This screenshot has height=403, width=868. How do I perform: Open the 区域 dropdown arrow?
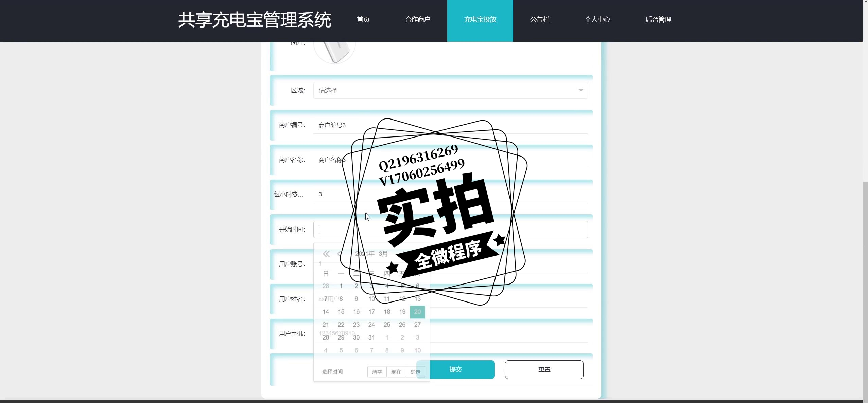pos(580,90)
